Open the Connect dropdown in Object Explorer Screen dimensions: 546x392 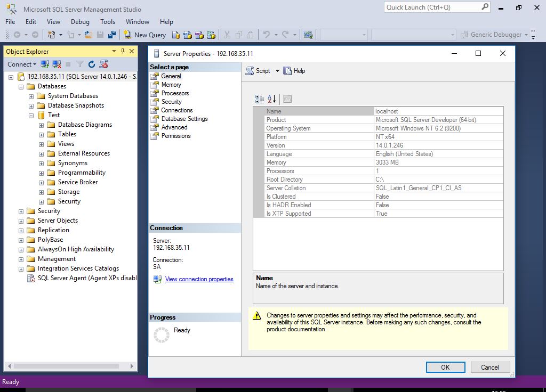[x=22, y=64]
